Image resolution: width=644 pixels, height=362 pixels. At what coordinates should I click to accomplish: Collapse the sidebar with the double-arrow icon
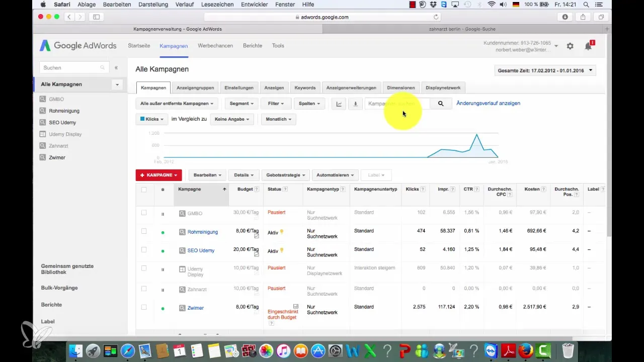[x=116, y=67]
